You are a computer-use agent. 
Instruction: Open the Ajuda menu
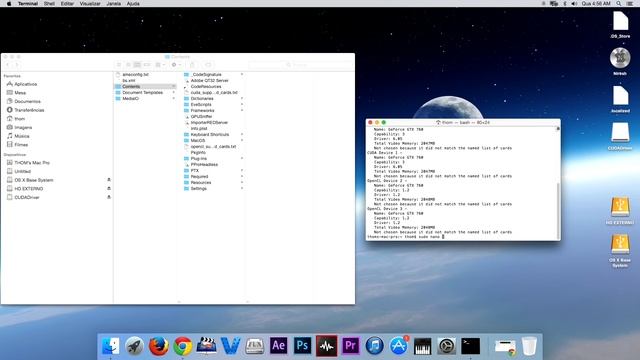click(133, 4)
